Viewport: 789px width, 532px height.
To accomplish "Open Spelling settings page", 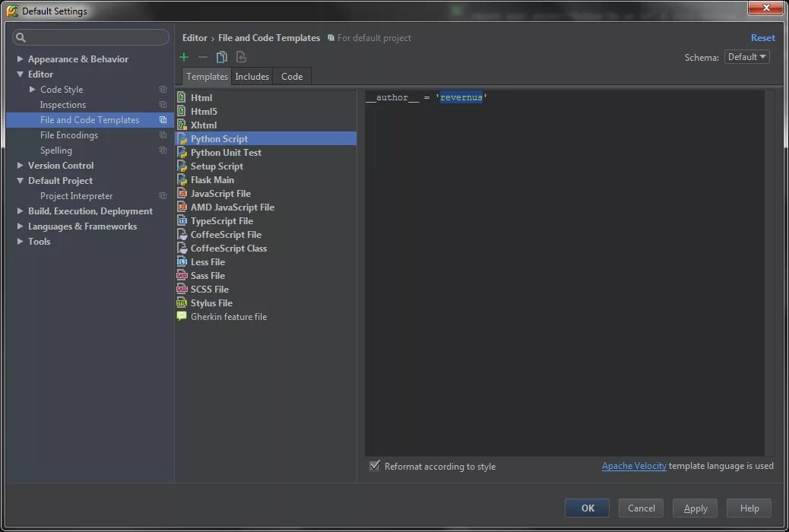I will (55, 150).
